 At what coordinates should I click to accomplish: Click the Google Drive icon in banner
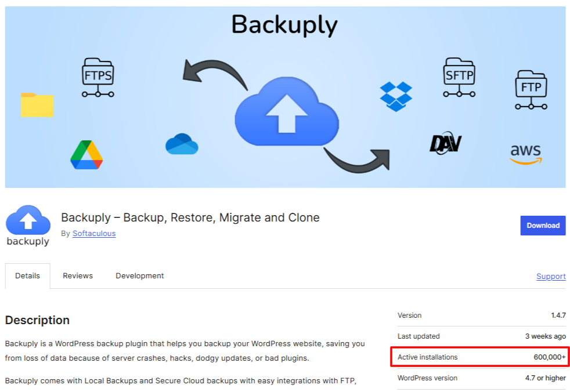coord(86,155)
